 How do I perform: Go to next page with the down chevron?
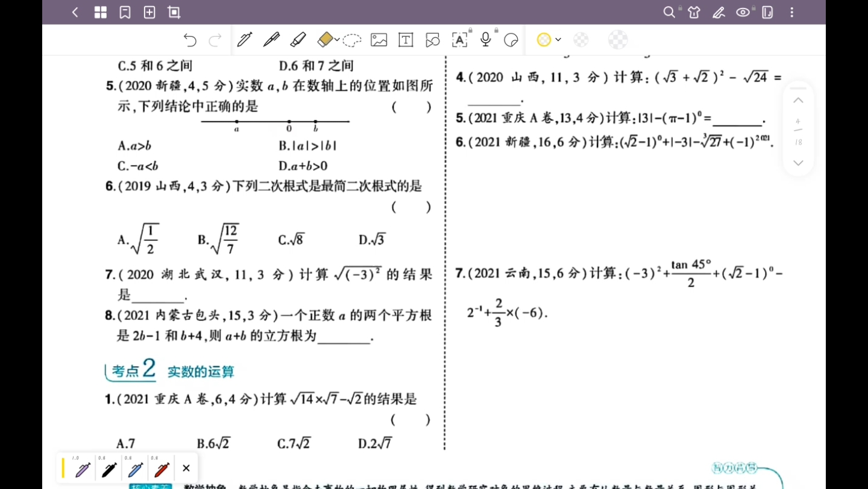click(797, 163)
